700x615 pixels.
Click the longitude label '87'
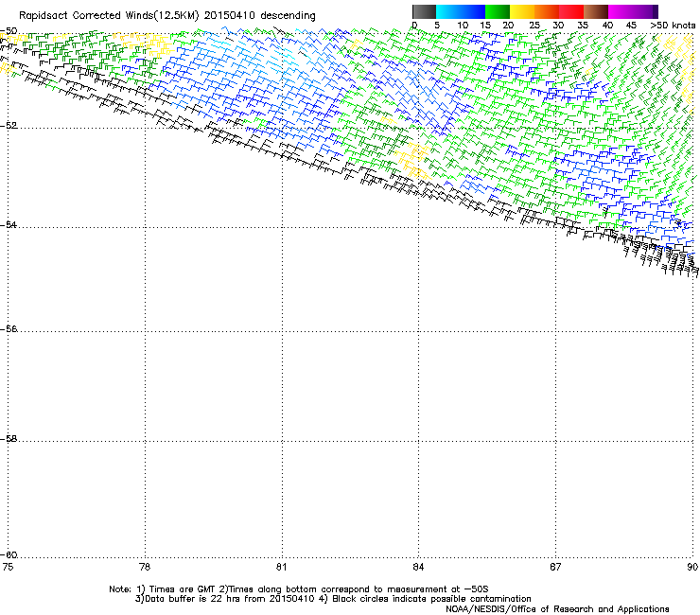pos(555,567)
